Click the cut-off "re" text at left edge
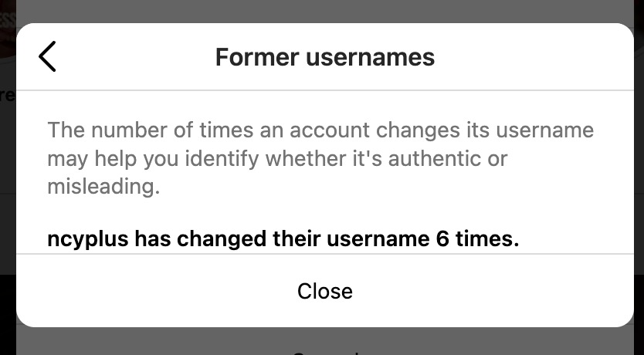 (x=7, y=96)
